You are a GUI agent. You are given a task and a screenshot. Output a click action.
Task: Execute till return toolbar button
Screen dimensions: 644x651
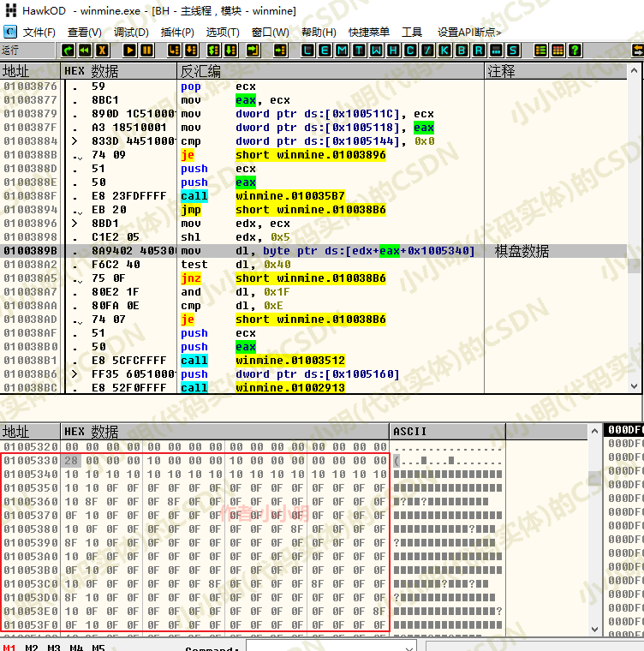(x=253, y=51)
